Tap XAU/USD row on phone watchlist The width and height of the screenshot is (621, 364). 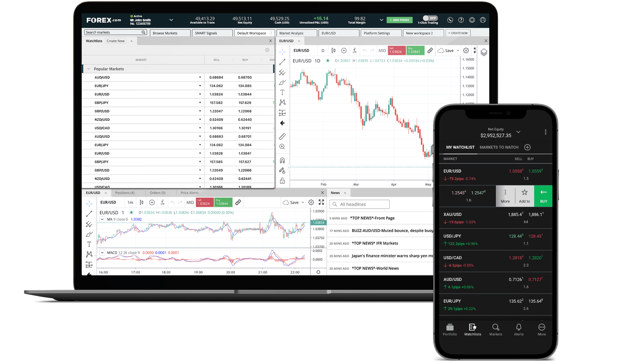[x=495, y=218]
